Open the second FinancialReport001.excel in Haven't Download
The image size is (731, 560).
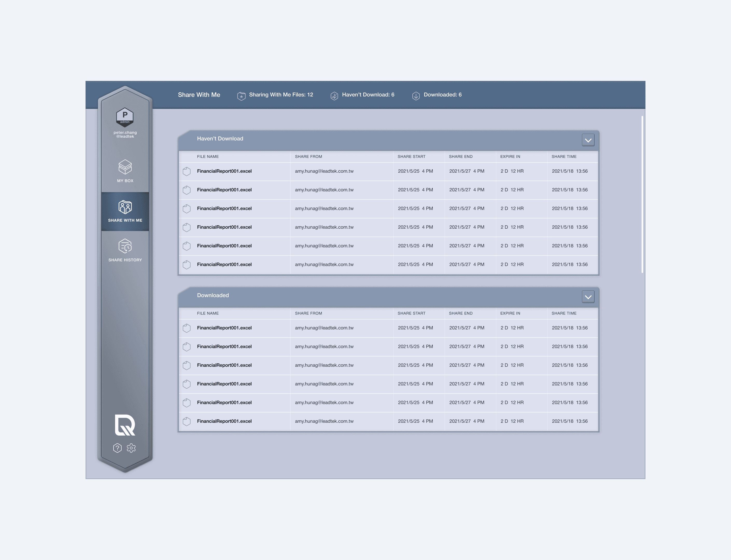(224, 190)
